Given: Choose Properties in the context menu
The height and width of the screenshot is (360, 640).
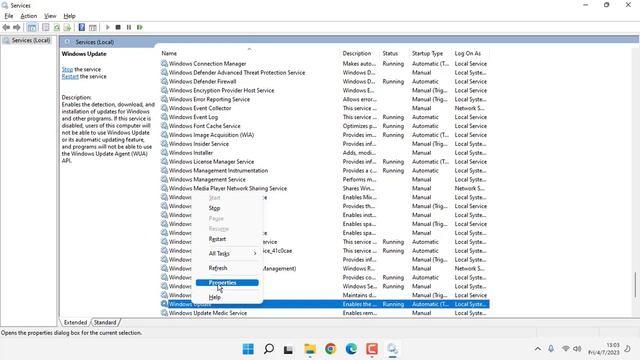Looking at the screenshot, I should [x=227, y=282].
